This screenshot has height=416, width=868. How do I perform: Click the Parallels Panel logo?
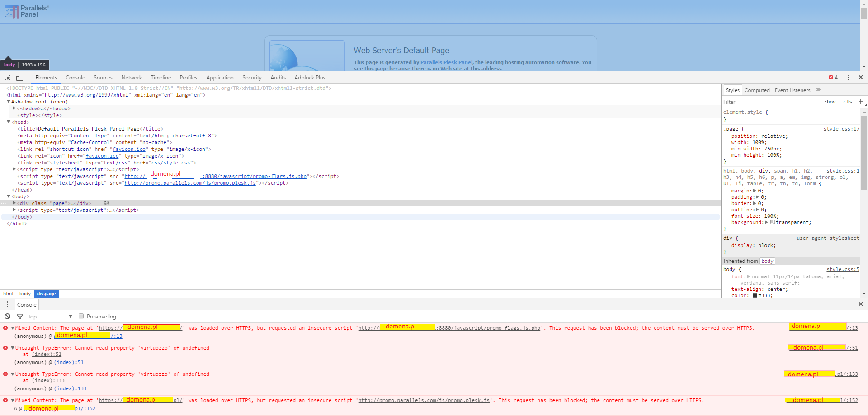click(26, 11)
